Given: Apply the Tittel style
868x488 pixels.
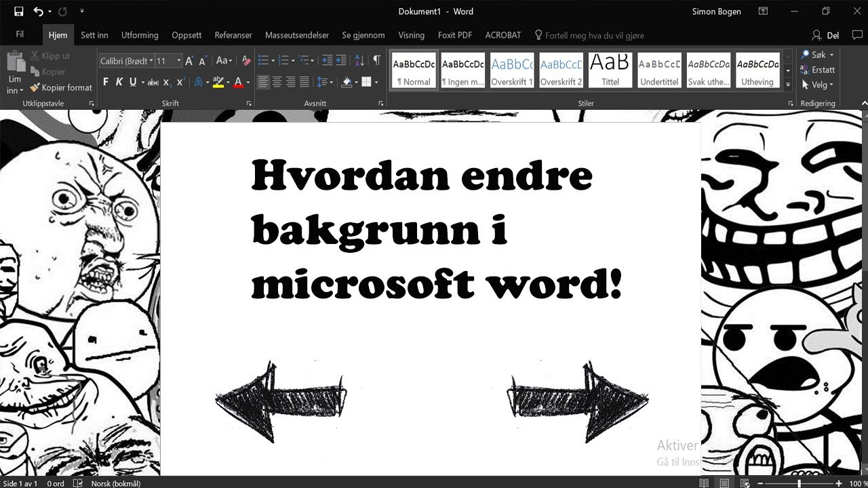Looking at the screenshot, I should pos(610,70).
